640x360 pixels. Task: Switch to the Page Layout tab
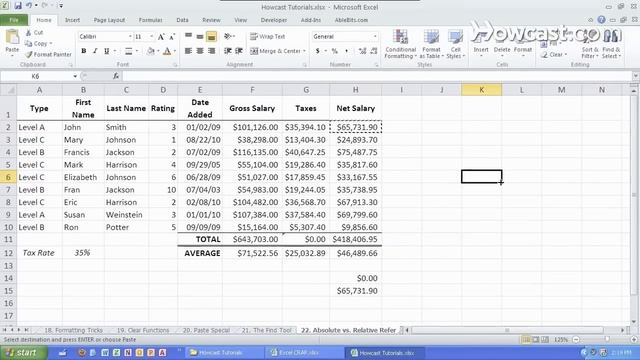[x=109, y=20]
